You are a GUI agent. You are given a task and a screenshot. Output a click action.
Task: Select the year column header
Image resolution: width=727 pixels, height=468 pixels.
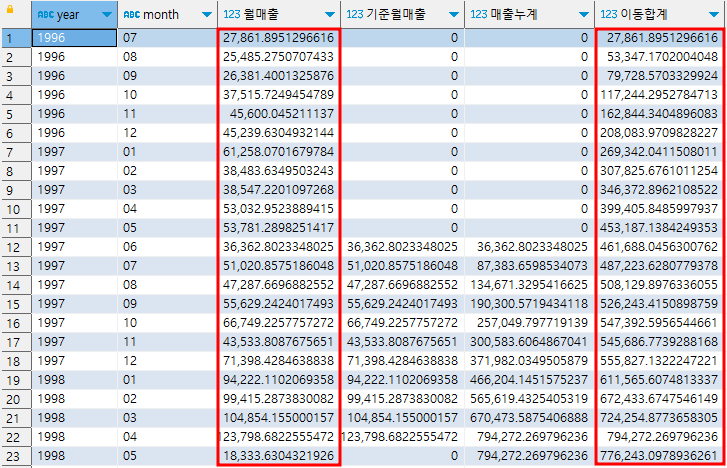point(74,14)
